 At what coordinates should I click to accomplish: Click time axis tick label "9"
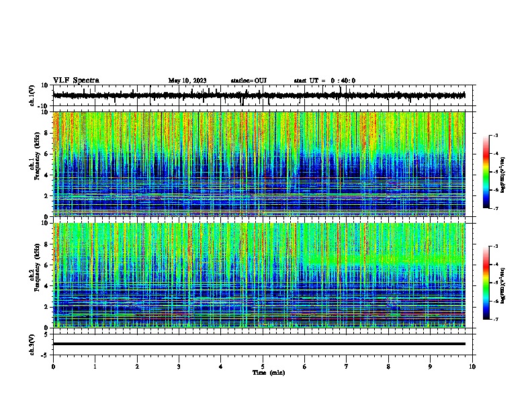point(430,367)
